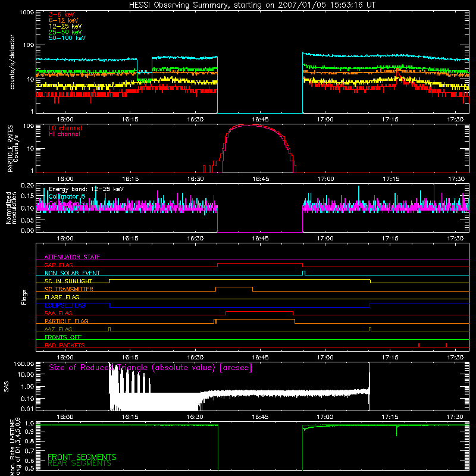The height and width of the screenshot is (476, 476).
Task: Click the "PARTICLE RATES Counts/s" axis label
Action: 12,148
